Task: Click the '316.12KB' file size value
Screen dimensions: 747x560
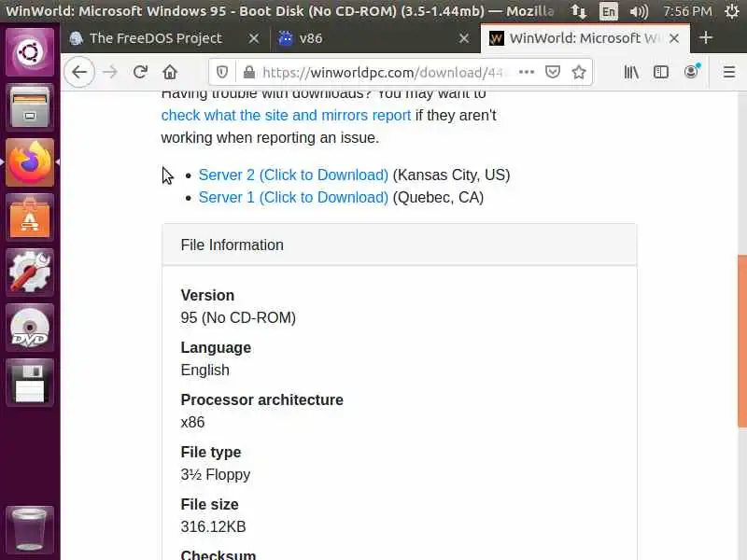Action: tap(213, 526)
